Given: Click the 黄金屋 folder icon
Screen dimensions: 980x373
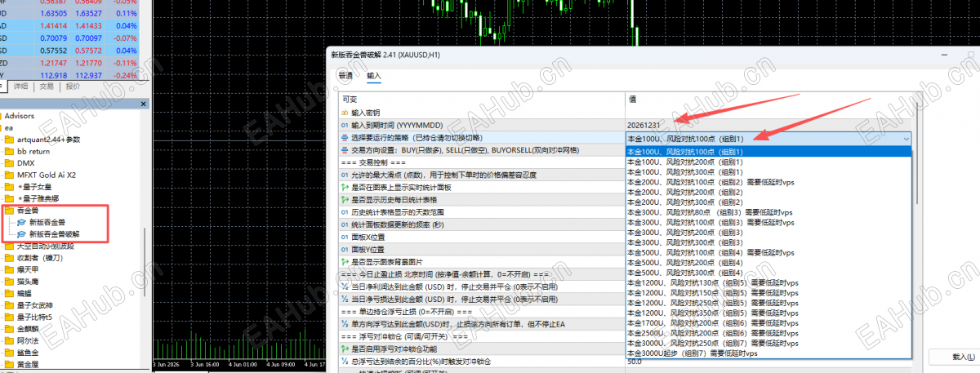Looking at the screenshot, I should 8,364.
